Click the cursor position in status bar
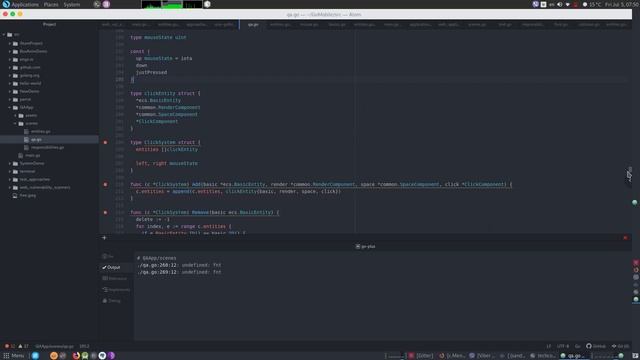Screen dimensions: 640x360 [x=84, y=346]
